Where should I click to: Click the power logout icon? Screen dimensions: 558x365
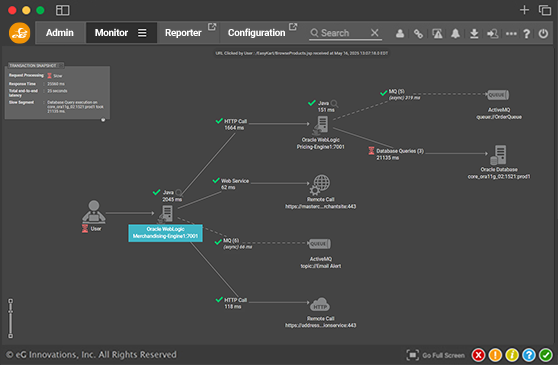[x=543, y=33]
